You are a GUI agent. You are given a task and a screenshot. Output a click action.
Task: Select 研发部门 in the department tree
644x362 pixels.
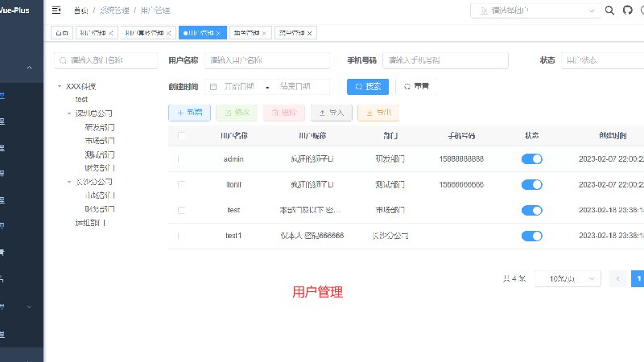pyautogui.click(x=99, y=127)
